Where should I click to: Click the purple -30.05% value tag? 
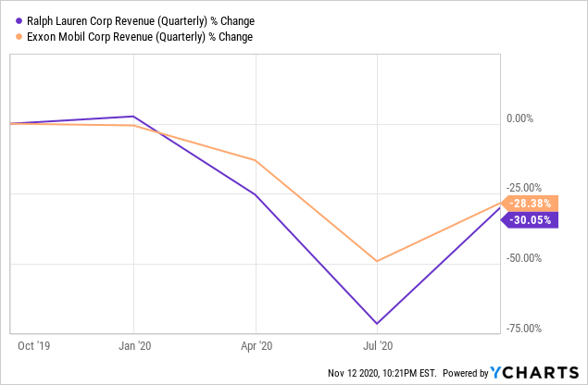pos(530,220)
